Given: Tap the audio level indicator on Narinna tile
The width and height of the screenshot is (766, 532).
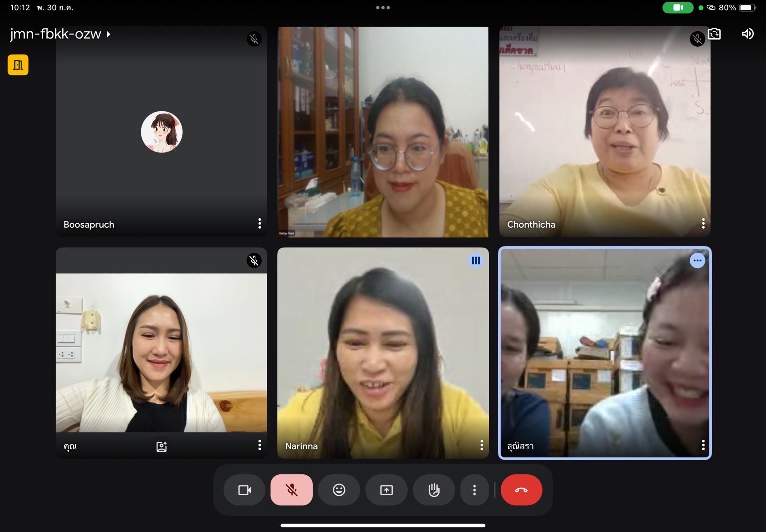Looking at the screenshot, I should point(476,260).
